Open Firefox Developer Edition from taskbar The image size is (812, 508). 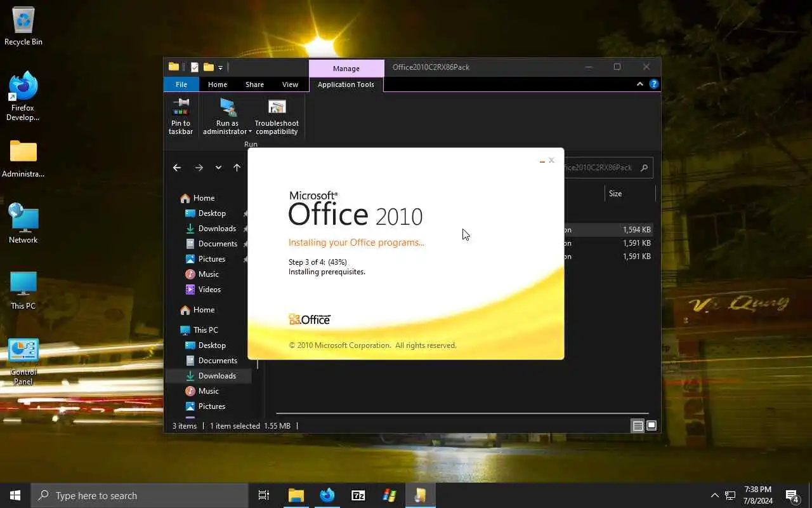click(327, 495)
